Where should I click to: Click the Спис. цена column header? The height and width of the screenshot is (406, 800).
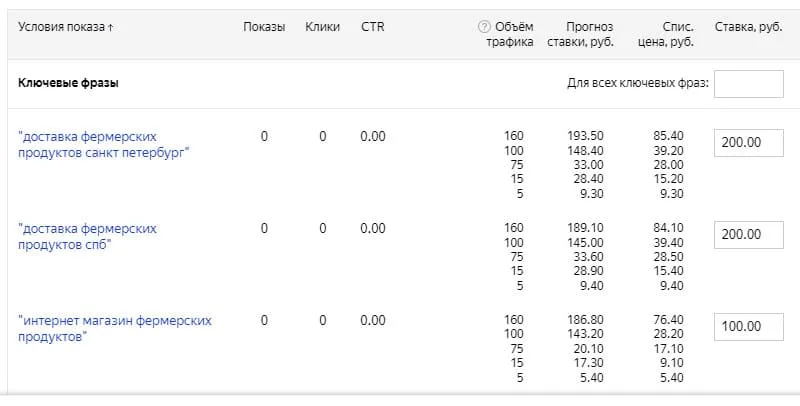pos(665,34)
